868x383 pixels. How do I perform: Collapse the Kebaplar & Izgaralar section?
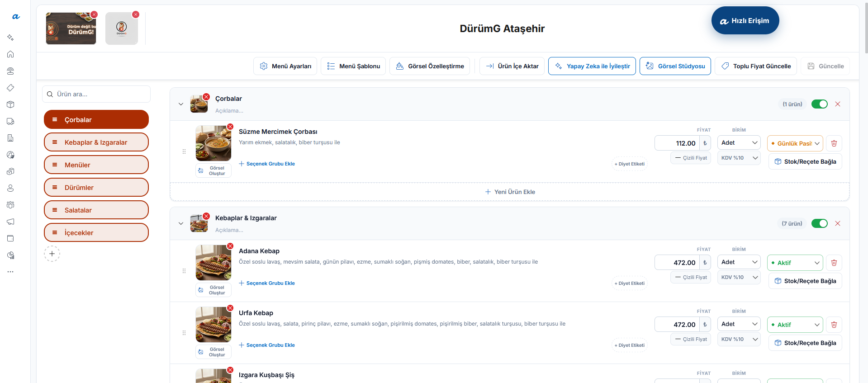click(181, 223)
